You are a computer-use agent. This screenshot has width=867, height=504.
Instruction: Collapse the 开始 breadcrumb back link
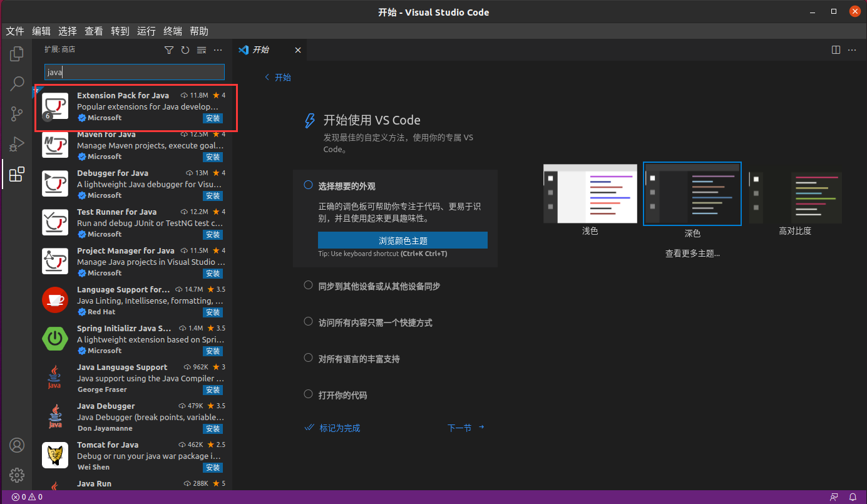point(276,77)
